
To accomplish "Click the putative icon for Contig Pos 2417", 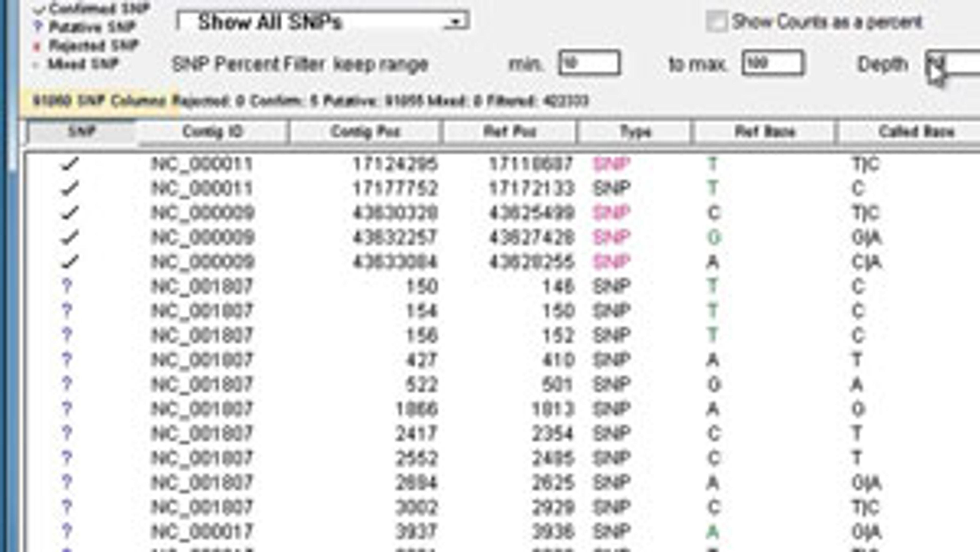I will click(67, 433).
